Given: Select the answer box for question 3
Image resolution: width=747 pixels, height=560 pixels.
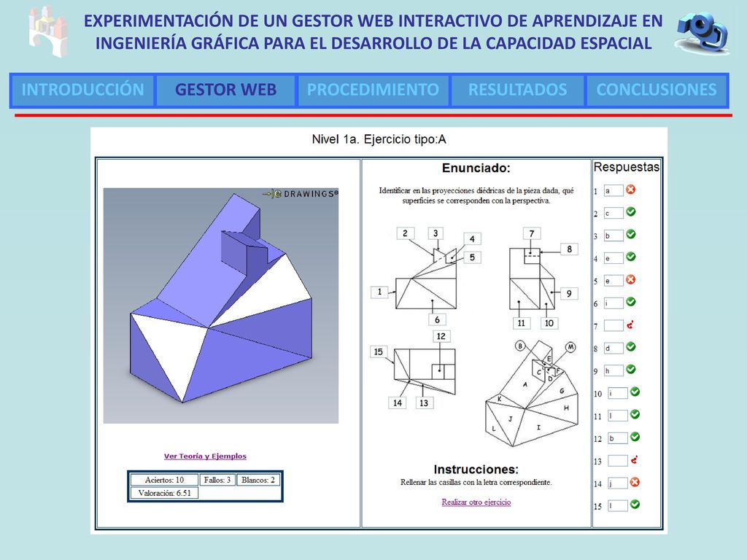Looking at the screenshot, I should (x=613, y=236).
